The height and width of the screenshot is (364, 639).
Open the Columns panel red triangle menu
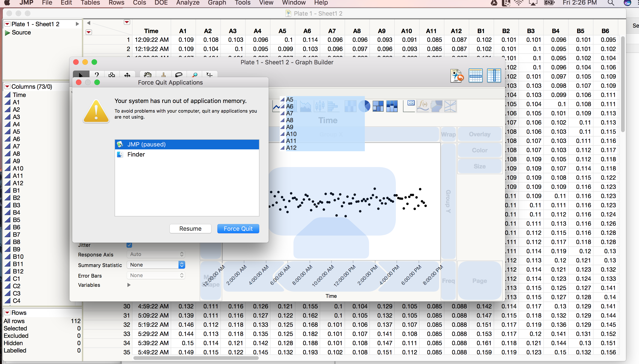tap(7, 86)
